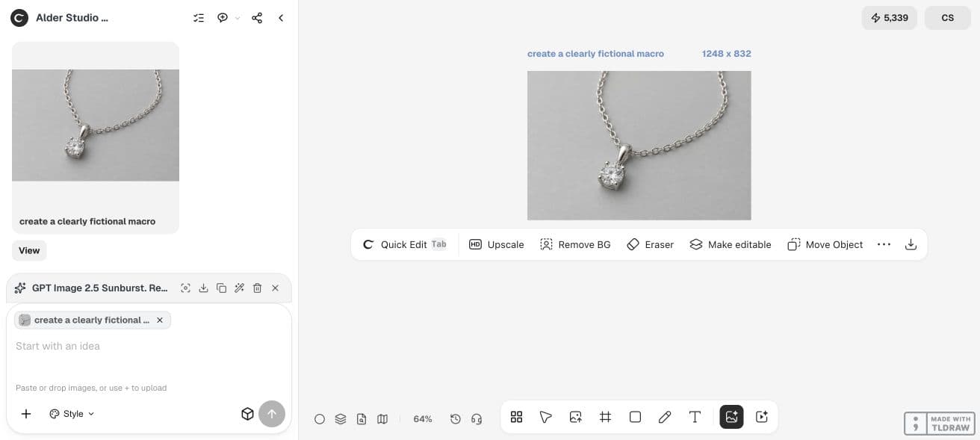Image resolution: width=980 pixels, height=440 pixels.
Task: Click Quick Edit in the image toolbar
Action: [404, 244]
